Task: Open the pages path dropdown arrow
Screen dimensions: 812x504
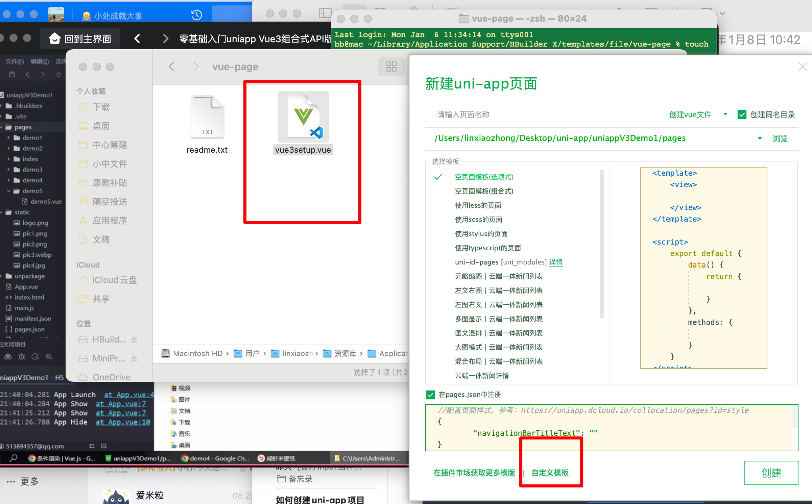Action: tap(760, 138)
